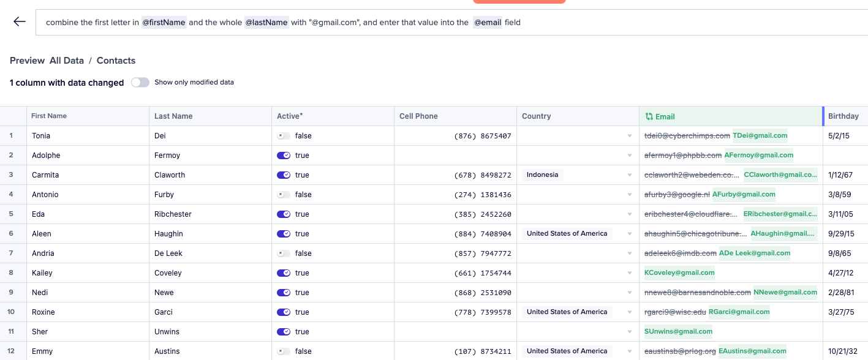The height and width of the screenshot is (360, 868).
Task: Click the @firstName tag in the prompt
Action: coord(164,23)
